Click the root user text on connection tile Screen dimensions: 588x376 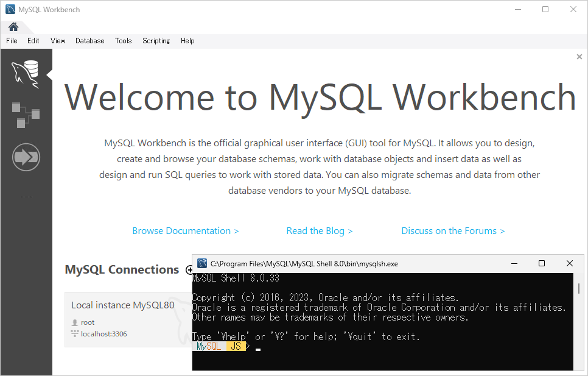[88, 322]
